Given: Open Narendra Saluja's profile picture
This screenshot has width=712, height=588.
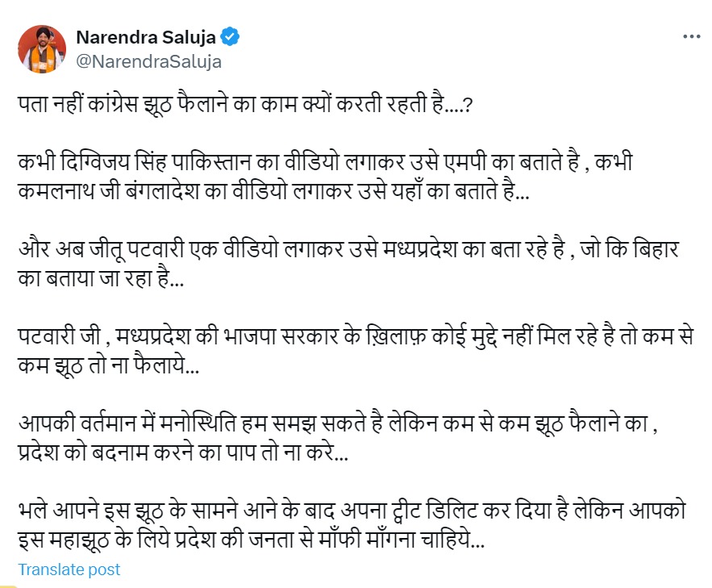Looking at the screenshot, I should (41, 47).
